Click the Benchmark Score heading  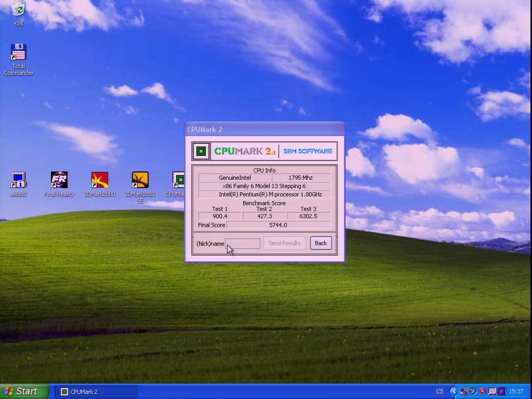[x=264, y=203]
